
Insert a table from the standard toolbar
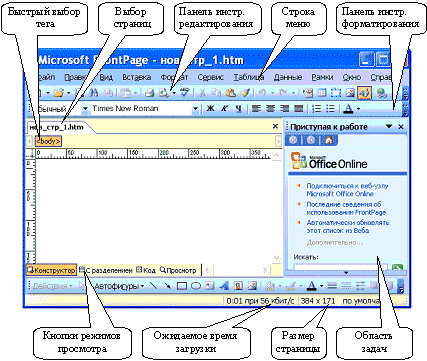(322, 93)
